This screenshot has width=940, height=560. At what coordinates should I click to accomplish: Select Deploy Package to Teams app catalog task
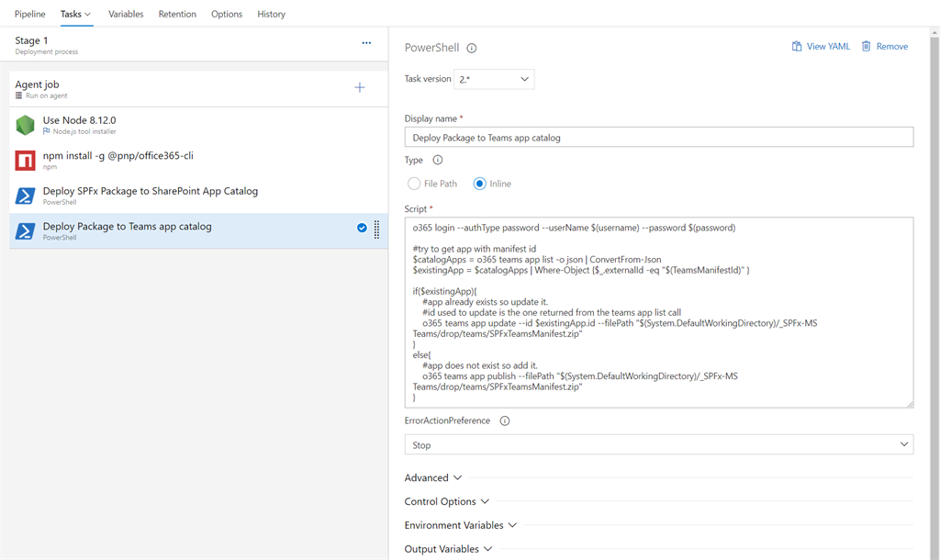click(x=199, y=231)
